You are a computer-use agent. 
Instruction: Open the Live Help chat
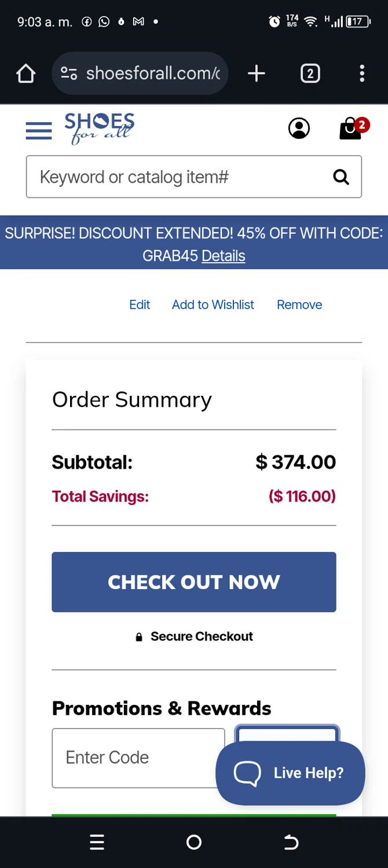(290, 773)
